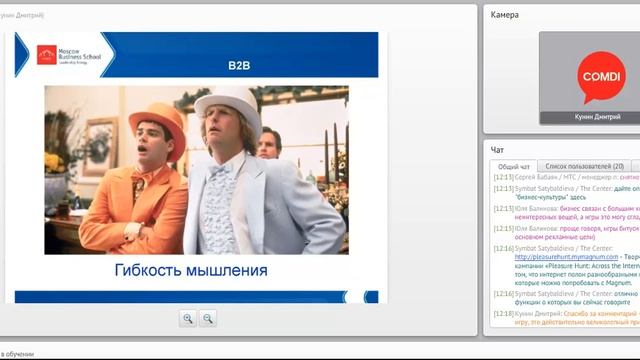Viewport: 640px width, 360px height.
Task: Switch to the Общий чат tab
Action: (513, 167)
